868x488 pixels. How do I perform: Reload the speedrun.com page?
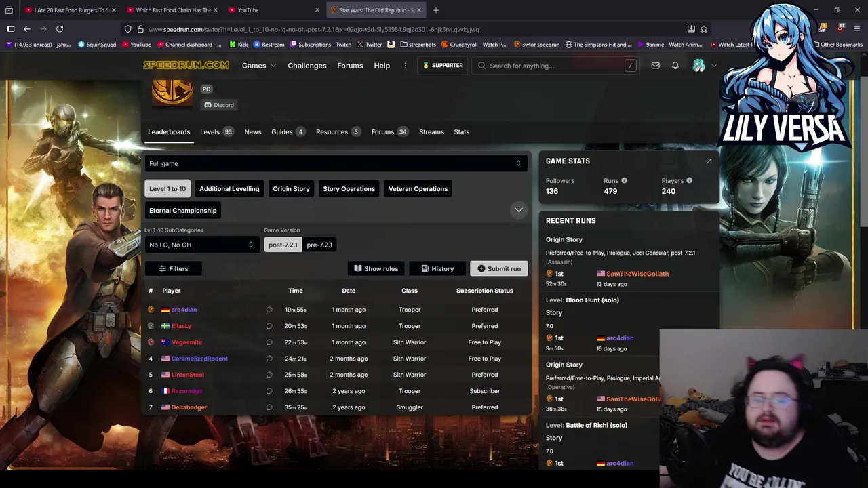(60, 29)
